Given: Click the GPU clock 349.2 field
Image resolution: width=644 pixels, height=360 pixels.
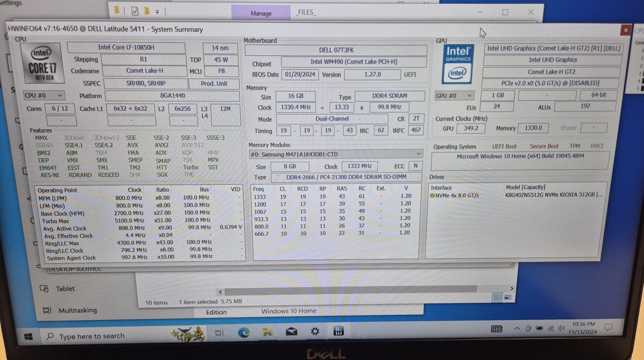Looking at the screenshot, I should pos(471,128).
